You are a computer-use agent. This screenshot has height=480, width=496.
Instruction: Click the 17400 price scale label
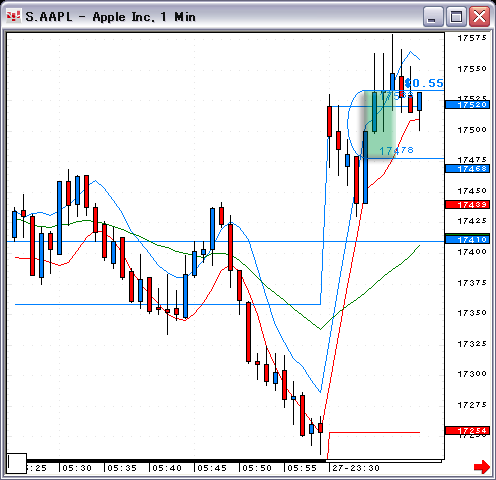tap(472, 252)
